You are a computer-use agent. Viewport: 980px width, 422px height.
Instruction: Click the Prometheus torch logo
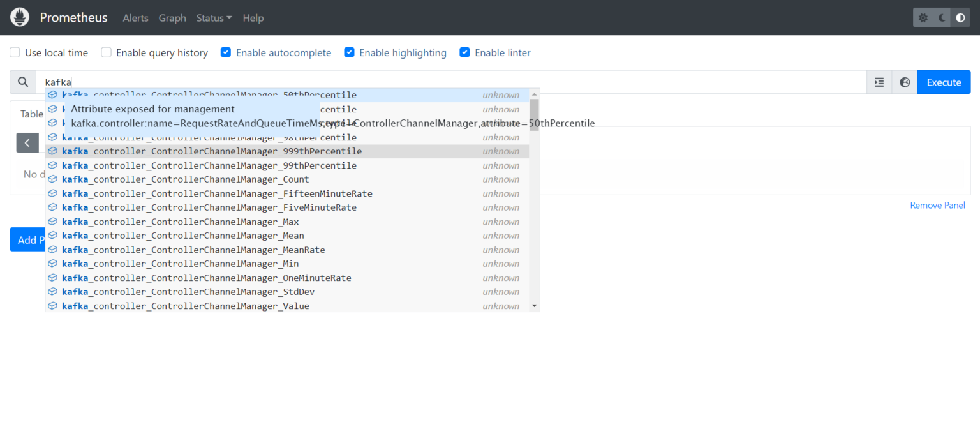coord(19,17)
